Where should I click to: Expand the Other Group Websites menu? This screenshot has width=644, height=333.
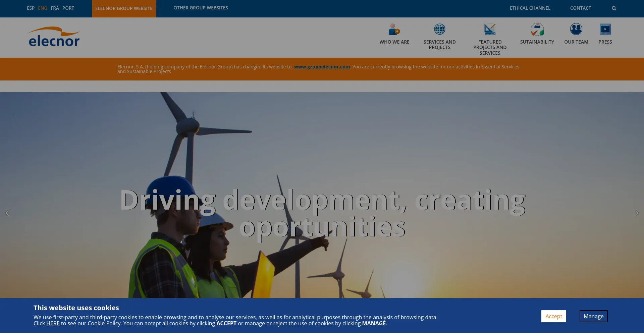tap(201, 8)
